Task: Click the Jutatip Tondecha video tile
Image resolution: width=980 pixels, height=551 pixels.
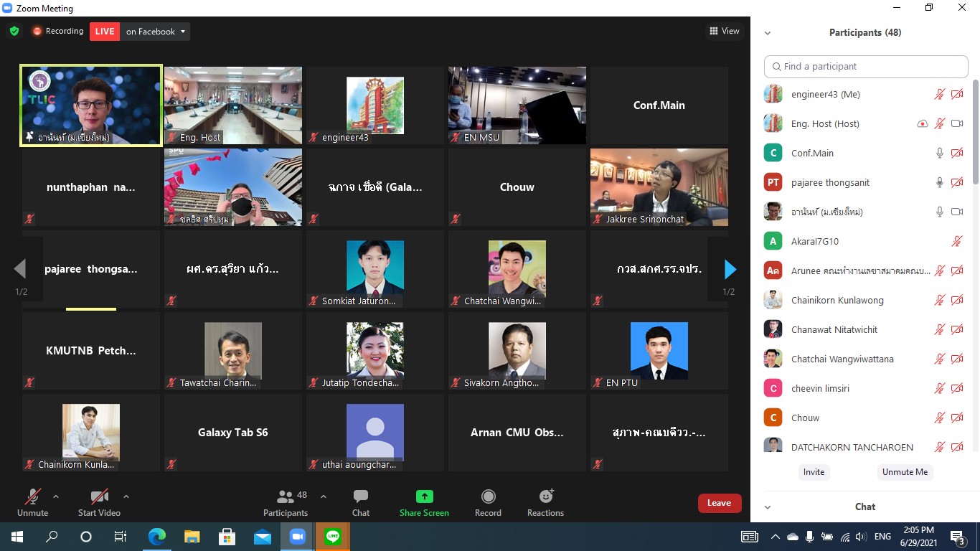Action: (x=375, y=351)
